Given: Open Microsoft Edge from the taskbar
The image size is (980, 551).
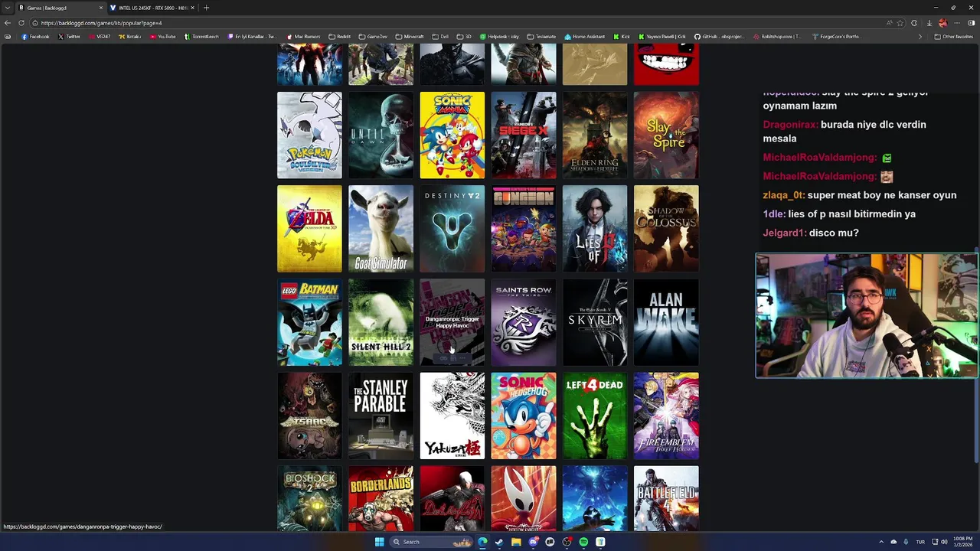Looking at the screenshot, I should pyautogui.click(x=482, y=542).
